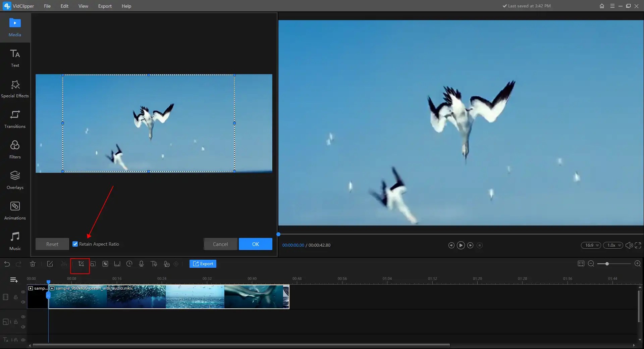Open the Text panel in the sidebar
Viewport: 644px width, 349px height.
tap(14, 58)
